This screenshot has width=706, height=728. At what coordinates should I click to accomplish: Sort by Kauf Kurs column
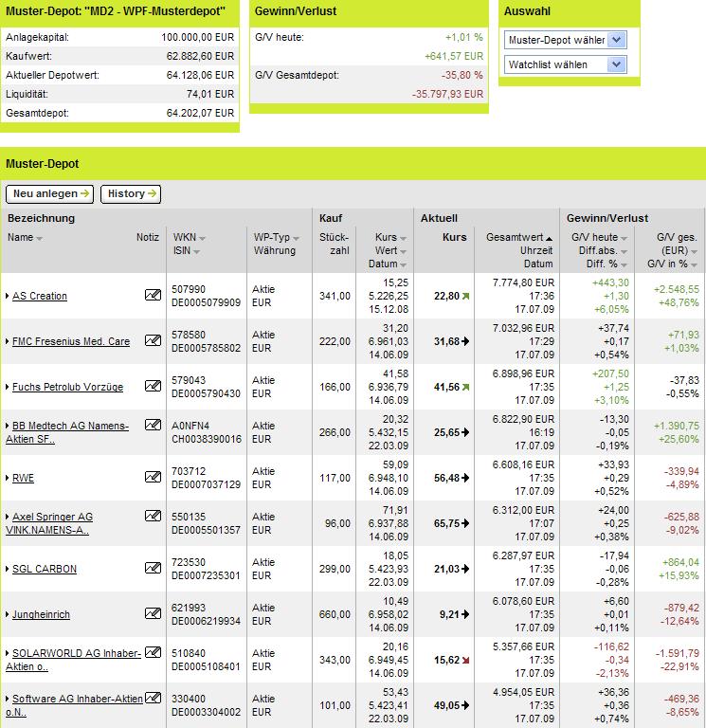(x=403, y=239)
